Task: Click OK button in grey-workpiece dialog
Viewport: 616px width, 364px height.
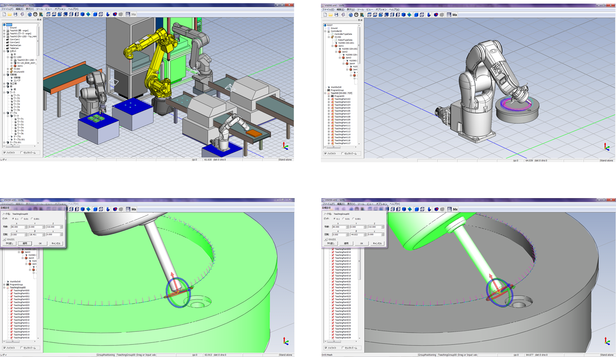Action: click(x=361, y=243)
